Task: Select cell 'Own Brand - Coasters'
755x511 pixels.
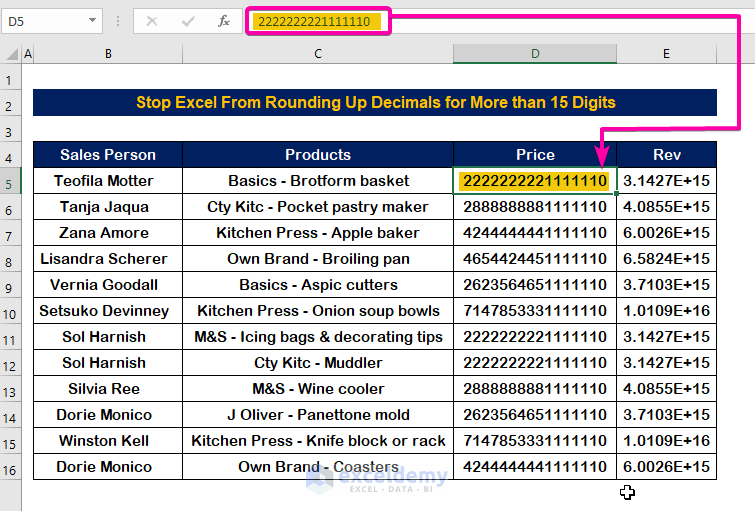Action: (x=318, y=467)
